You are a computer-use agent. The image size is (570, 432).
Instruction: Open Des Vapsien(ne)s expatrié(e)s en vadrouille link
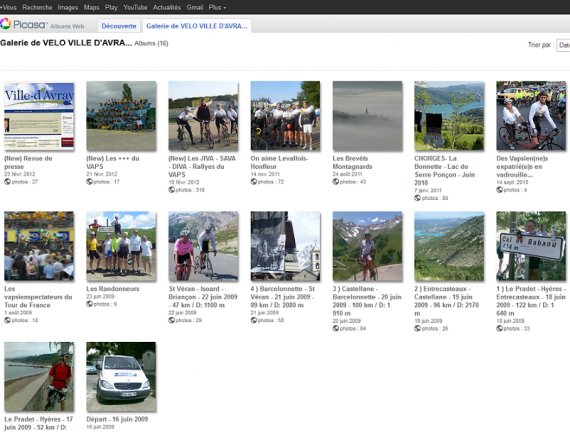point(522,167)
